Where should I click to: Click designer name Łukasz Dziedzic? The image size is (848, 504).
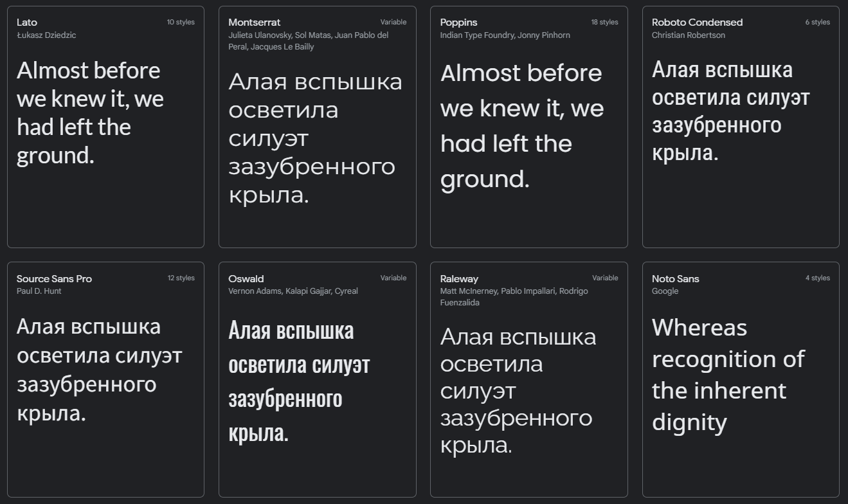tap(46, 35)
